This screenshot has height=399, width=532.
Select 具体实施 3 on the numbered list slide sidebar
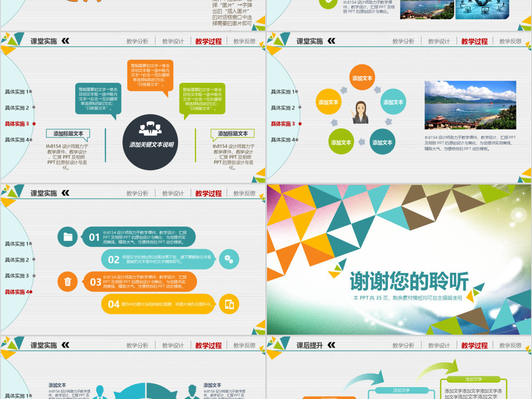(17, 276)
